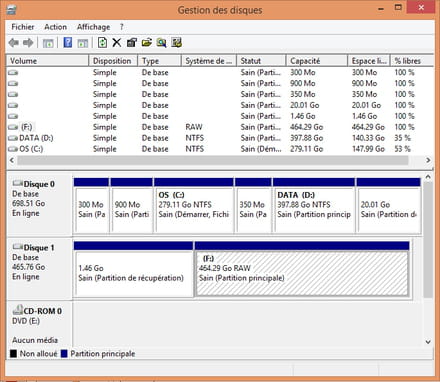Click the last toolbar icon with checkmark
This screenshot has width=440, height=382.
[x=176, y=43]
